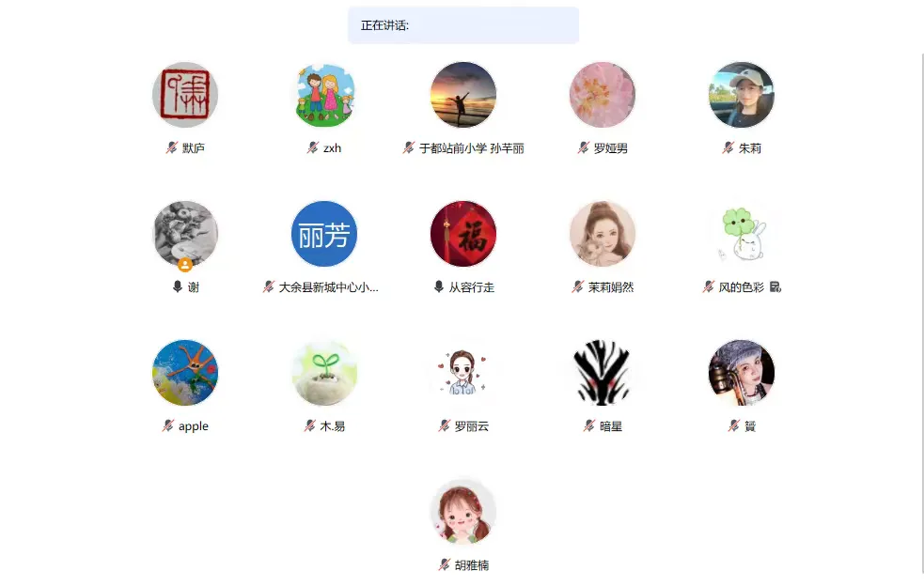The height and width of the screenshot is (587, 924).
Task: Click the active microphone icon beside 谢
Action: [178, 286]
